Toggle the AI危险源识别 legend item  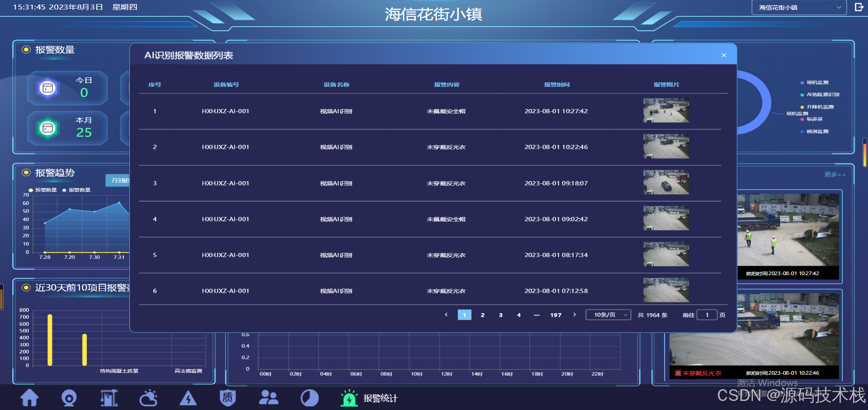pyautogui.click(x=820, y=95)
